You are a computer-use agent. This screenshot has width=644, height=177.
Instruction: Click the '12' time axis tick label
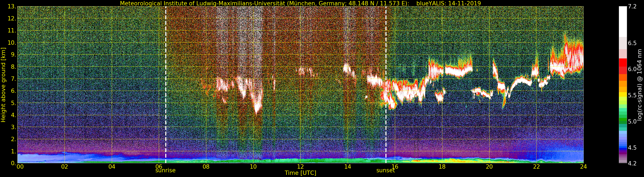pos(300,167)
